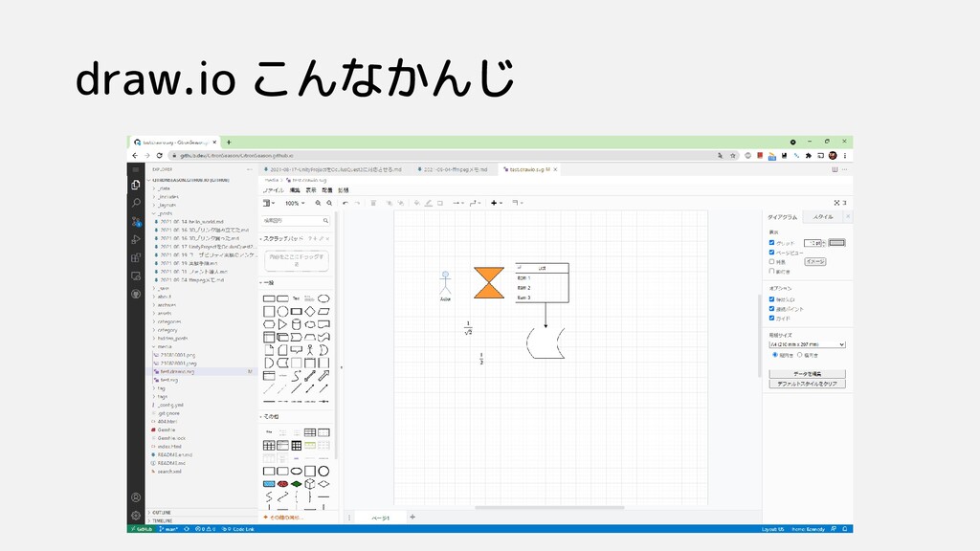Click the canvas horizontal scrollbar
Viewport: 980px width, 551px height.
pyautogui.click(x=549, y=507)
